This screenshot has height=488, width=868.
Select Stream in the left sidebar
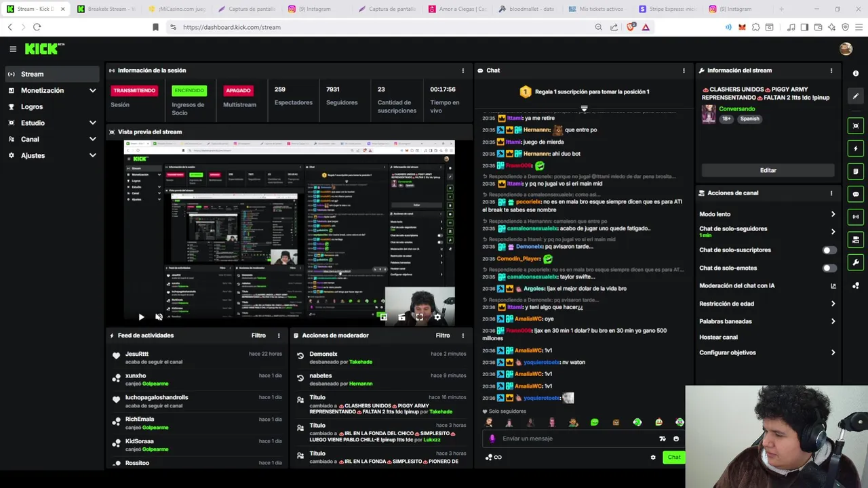point(53,74)
